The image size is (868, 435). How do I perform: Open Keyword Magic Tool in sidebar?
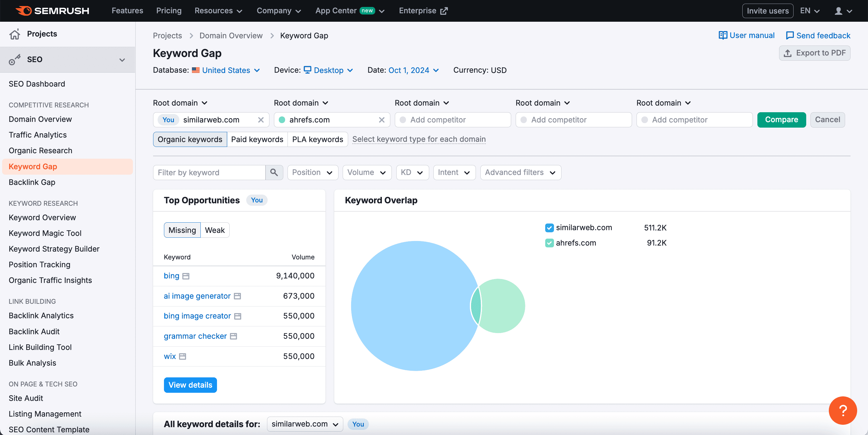coord(45,233)
